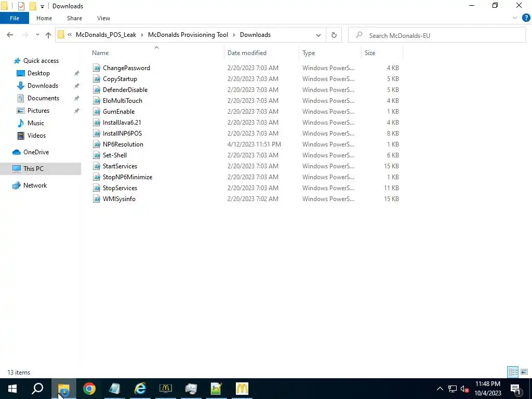Click the 4/12/2023 11:51 PM date cell

click(x=254, y=144)
